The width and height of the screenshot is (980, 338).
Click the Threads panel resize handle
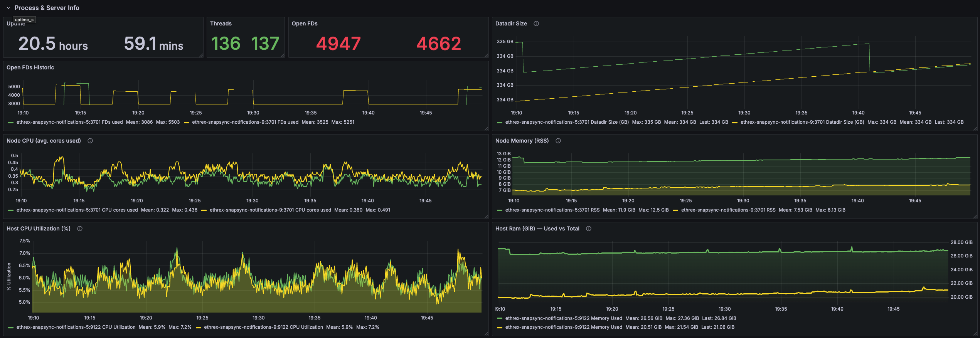click(x=283, y=56)
